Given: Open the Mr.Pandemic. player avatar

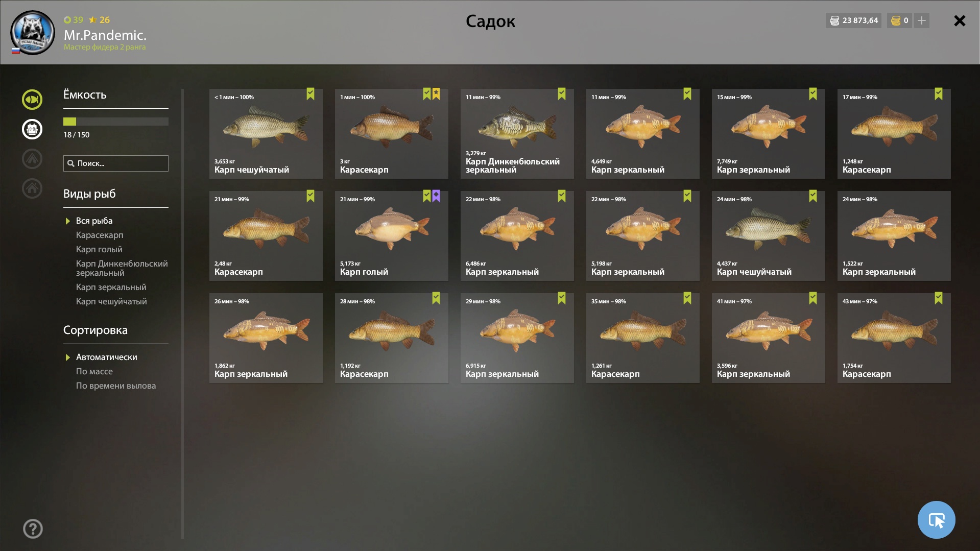Looking at the screenshot, I should [32, 33].
